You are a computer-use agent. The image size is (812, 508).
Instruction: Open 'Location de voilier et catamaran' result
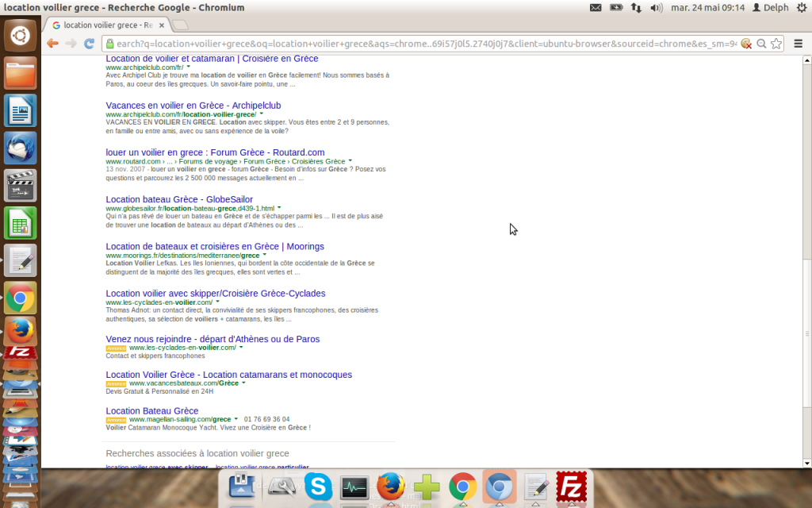click(212, 59)
